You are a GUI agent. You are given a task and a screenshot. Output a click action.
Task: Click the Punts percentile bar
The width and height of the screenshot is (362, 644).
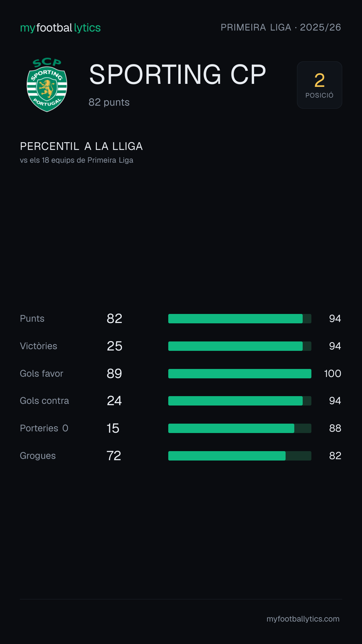pyautogui.click(x=240, y=319)
